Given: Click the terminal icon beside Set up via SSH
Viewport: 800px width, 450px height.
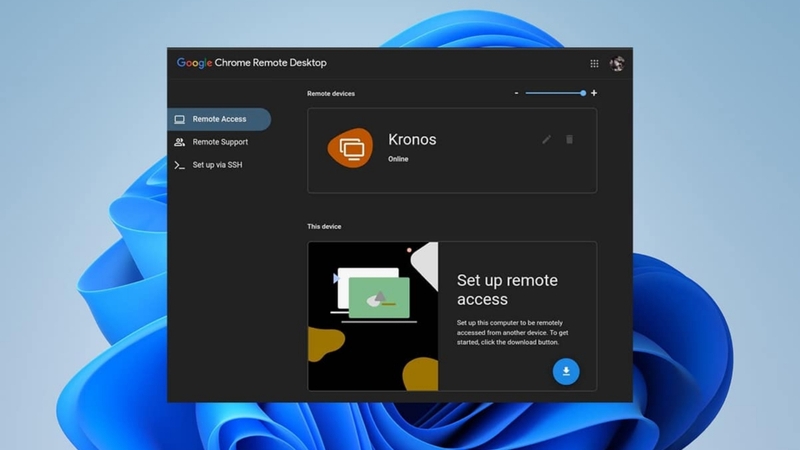Looking at the screenshot, I should coord(180,165).
